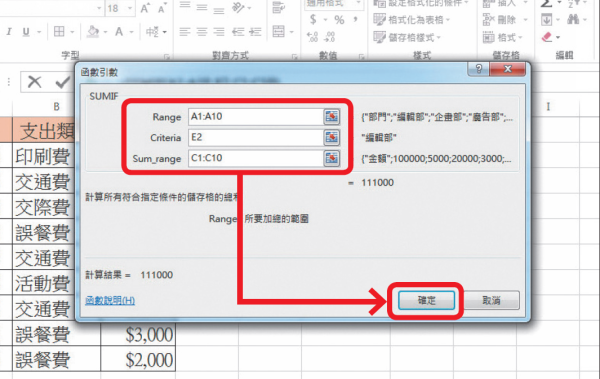Toggle underline formatting
This screenshot has height=379, width=600.
(x=26, y=32)
